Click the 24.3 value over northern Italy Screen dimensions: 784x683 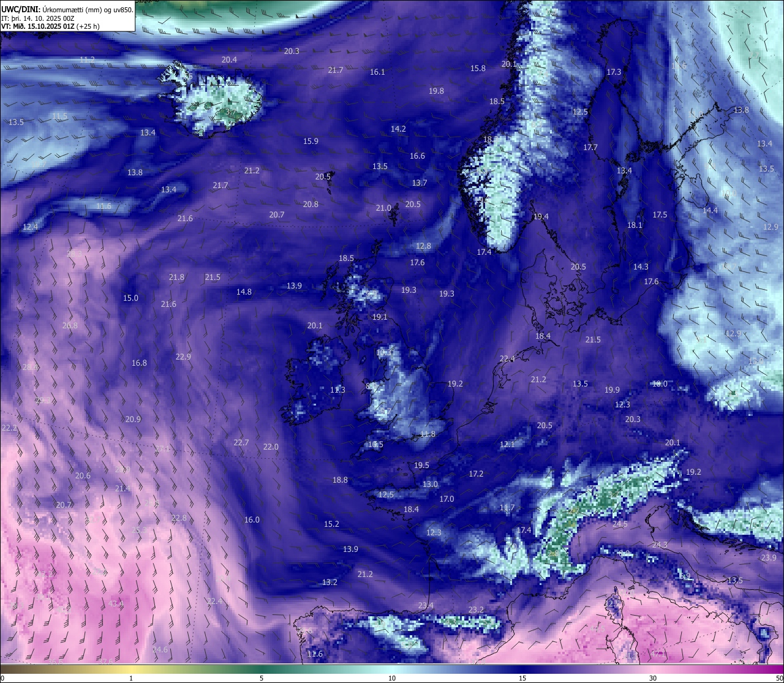click(x=660, y=545)
